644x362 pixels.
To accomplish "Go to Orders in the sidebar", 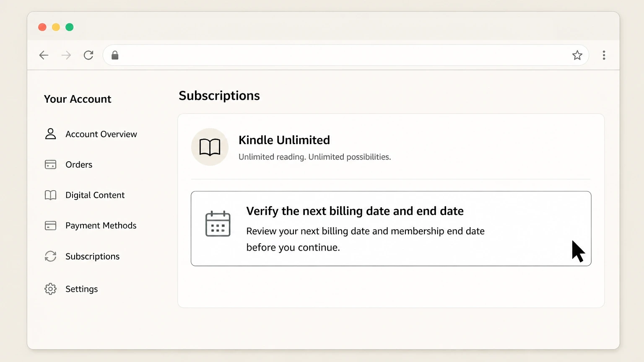I will pos(79,165).
